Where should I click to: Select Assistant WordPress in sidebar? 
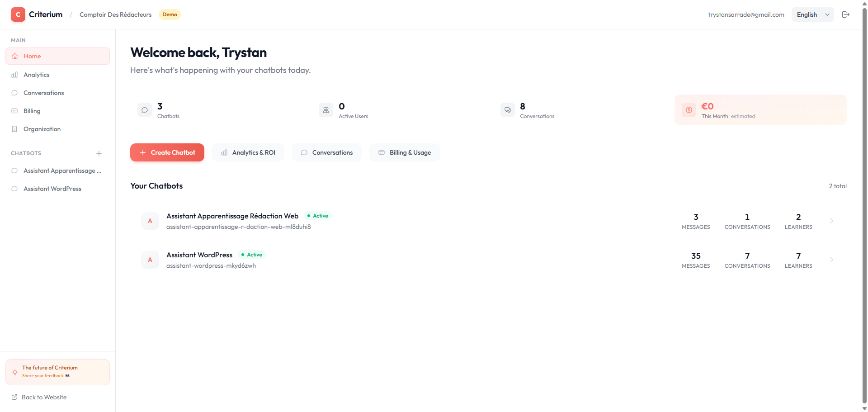tap(52, 188)
